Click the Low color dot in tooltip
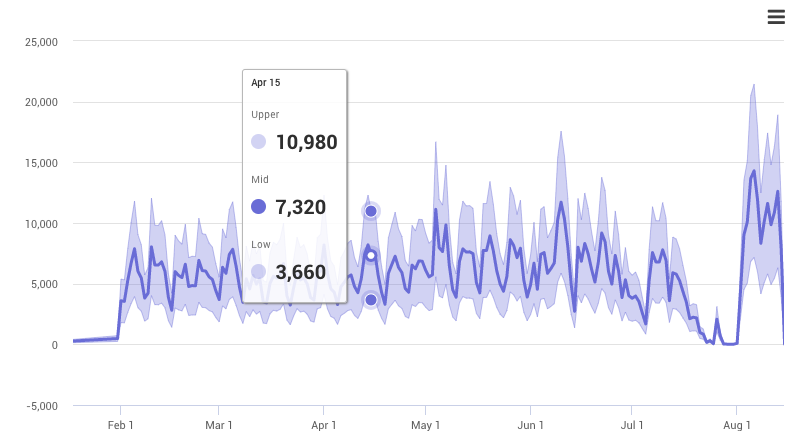Image resolution: width=793 pixels, height=440 pixels. [x=258, y=272]
